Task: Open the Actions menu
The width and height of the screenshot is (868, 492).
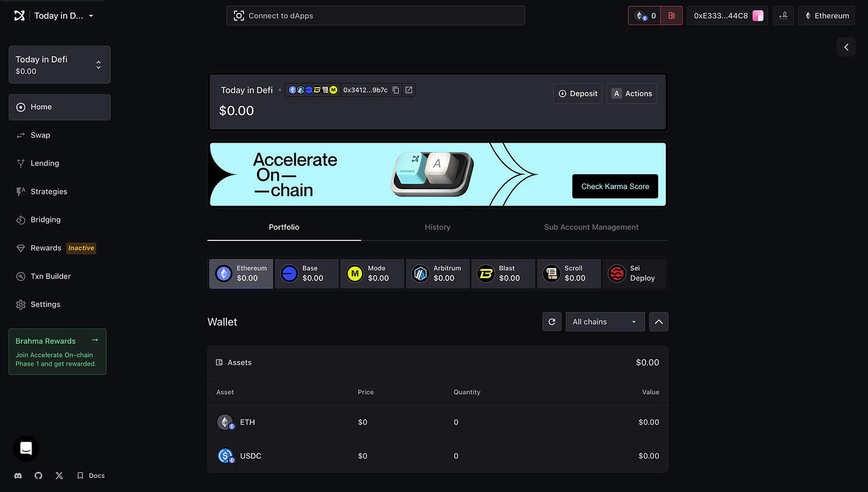Action: coord(632,94)
